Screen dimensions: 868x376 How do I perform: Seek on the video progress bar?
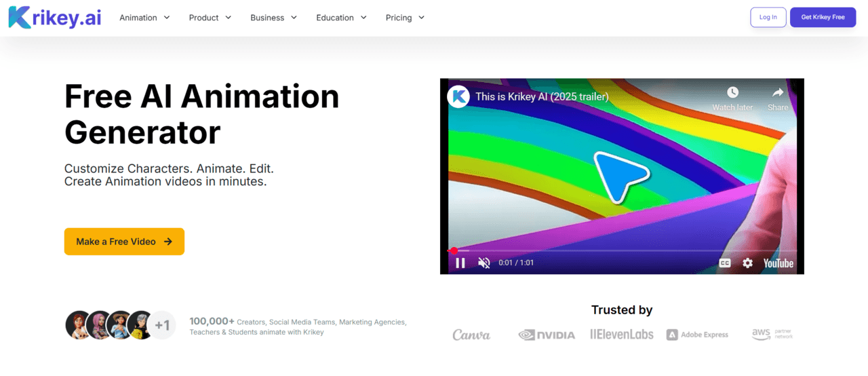pos(610,250)
